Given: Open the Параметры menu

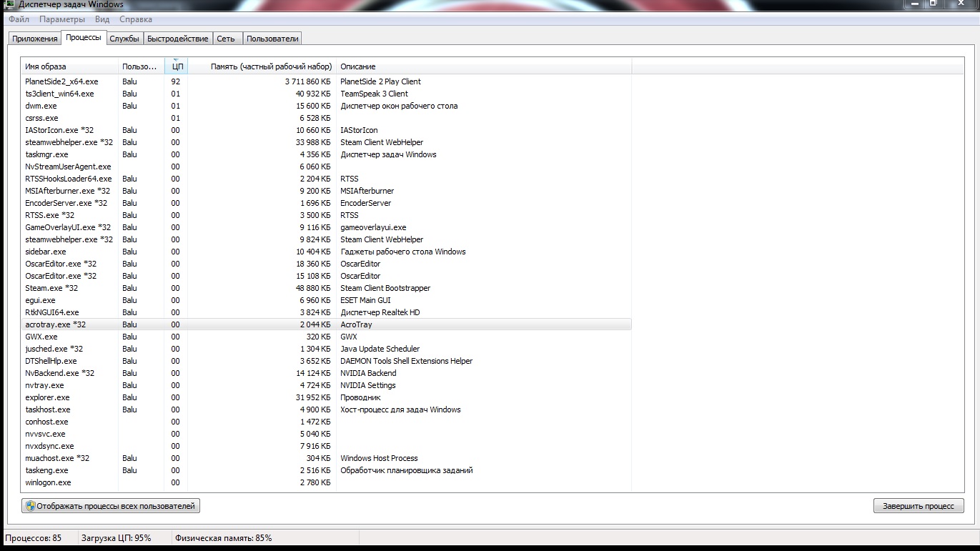Looking at the screenshot, I should pyautogui.click(x=62, y=19).
